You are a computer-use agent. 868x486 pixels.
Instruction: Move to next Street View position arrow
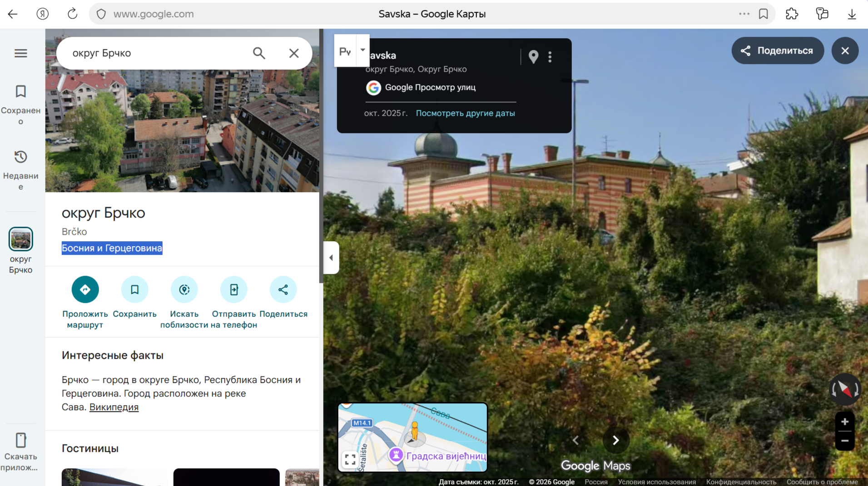coord(615,440)
